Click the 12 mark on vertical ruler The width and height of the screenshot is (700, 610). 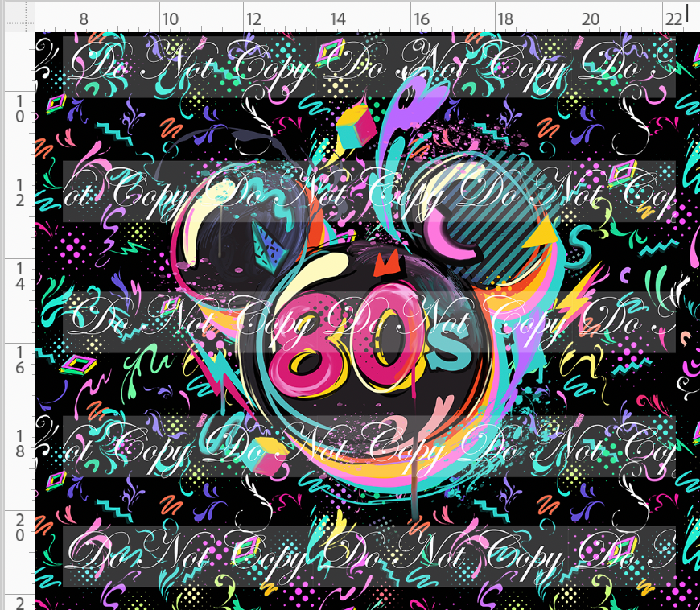coord(19,193)
